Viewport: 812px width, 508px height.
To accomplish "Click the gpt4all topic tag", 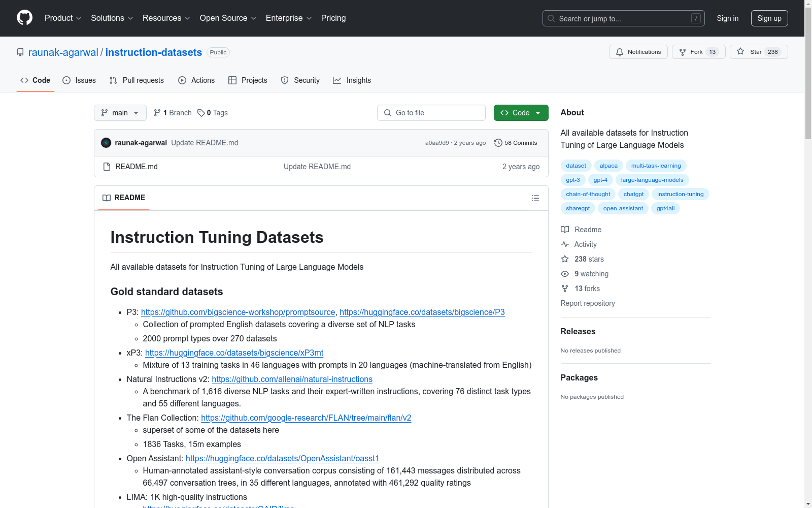I will point(666,208).
